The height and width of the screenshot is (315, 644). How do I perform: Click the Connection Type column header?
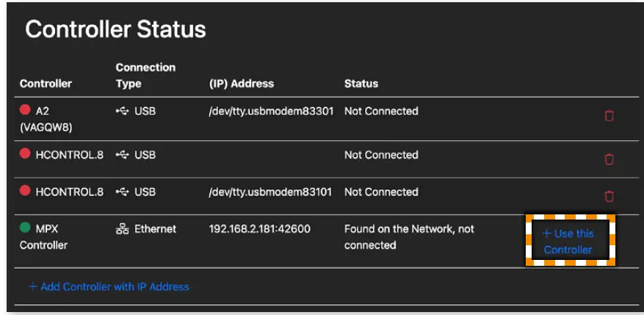click(x=145, y=76)
